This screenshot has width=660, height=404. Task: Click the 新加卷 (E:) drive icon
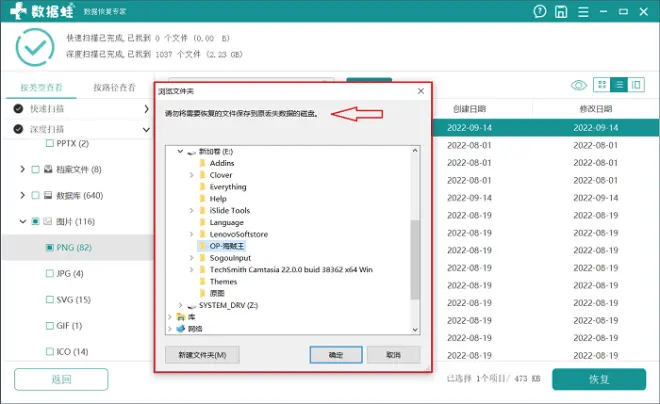coord(192,152)
